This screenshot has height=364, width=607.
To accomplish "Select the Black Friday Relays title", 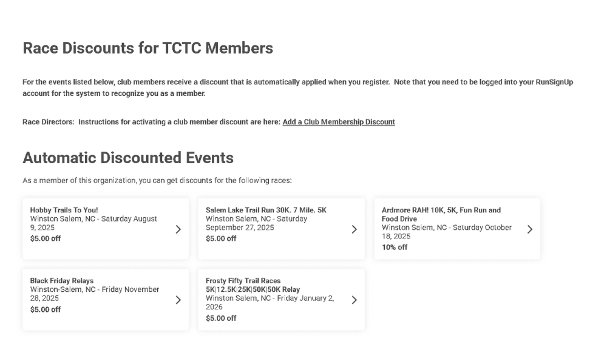I will [62, 281].
